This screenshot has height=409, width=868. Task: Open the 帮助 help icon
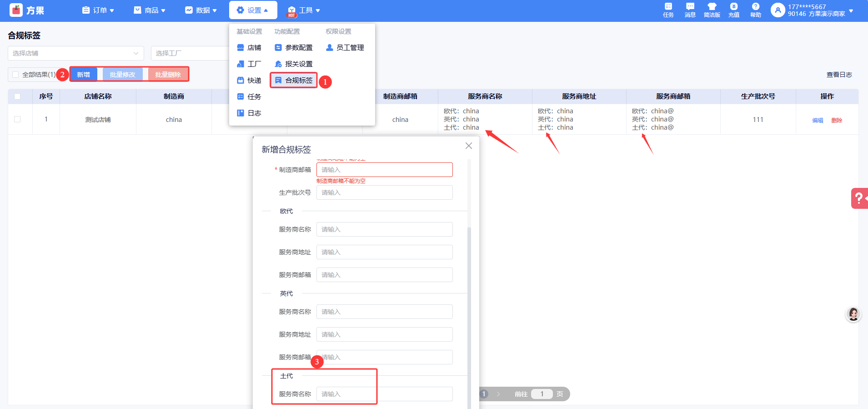click(x=756, y=10)
